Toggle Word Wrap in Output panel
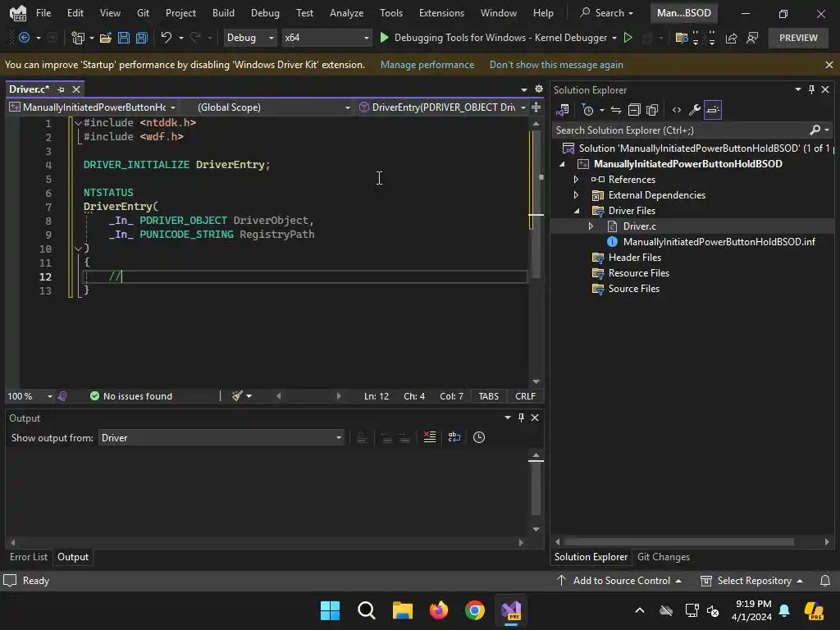The width and height of the screenshot is (840, 630). pos(454,438)
